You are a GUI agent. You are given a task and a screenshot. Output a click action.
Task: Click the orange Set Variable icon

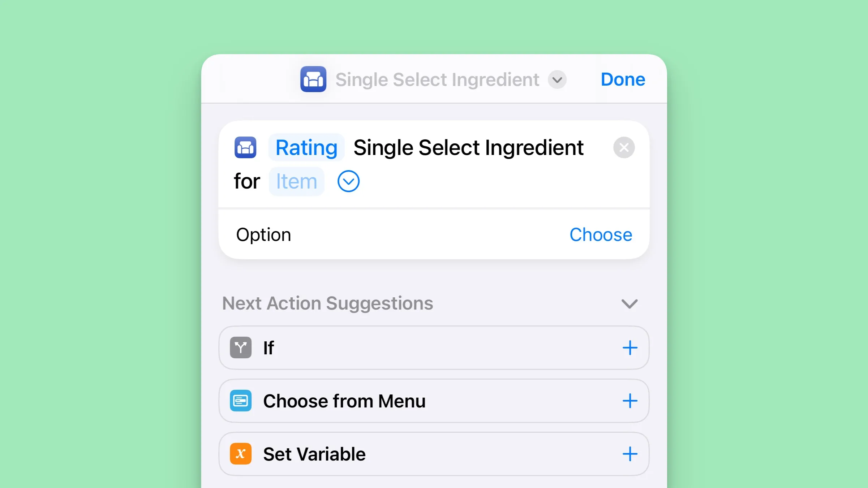241,454
